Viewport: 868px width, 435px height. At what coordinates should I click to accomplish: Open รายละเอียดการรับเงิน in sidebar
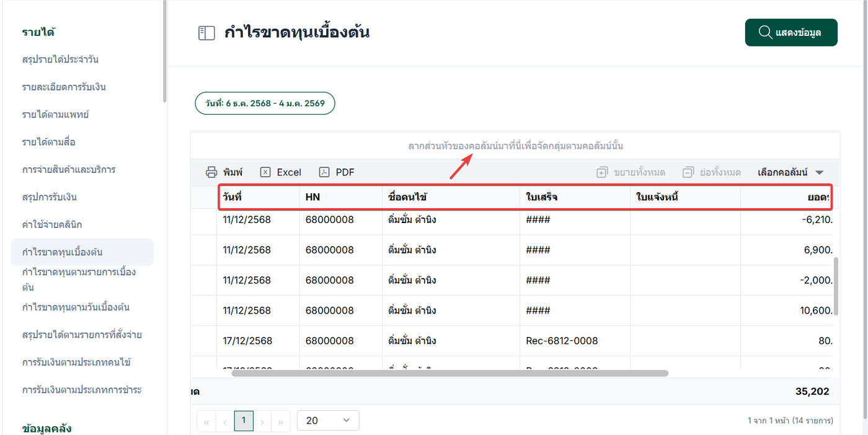click(x=64, y=87)
